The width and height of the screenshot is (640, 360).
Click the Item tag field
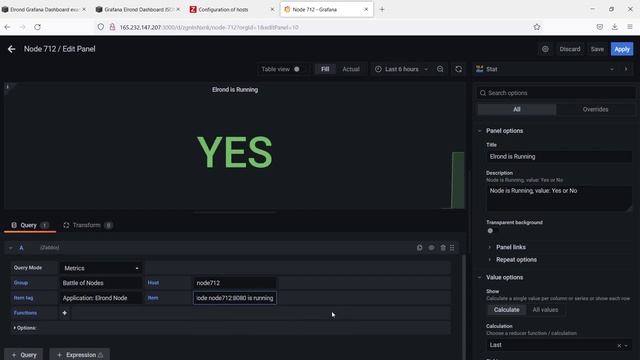tap(100, 298)
